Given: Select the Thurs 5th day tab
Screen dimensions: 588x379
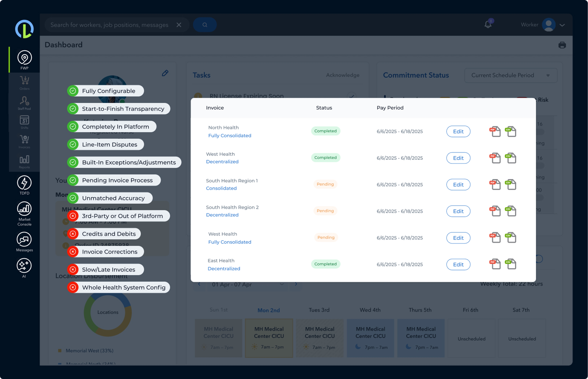Looking at the screenshot, I should pyautogui.click(x=420, y=310).
